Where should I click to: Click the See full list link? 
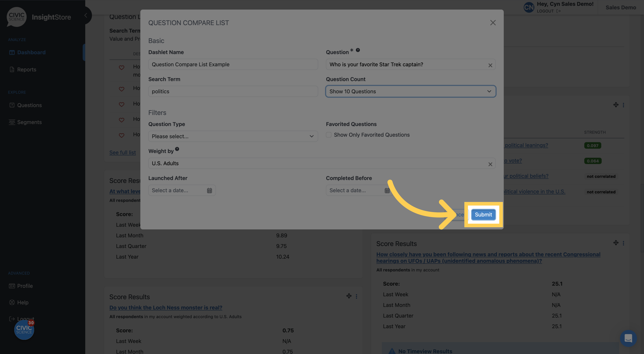click(123, 153)
